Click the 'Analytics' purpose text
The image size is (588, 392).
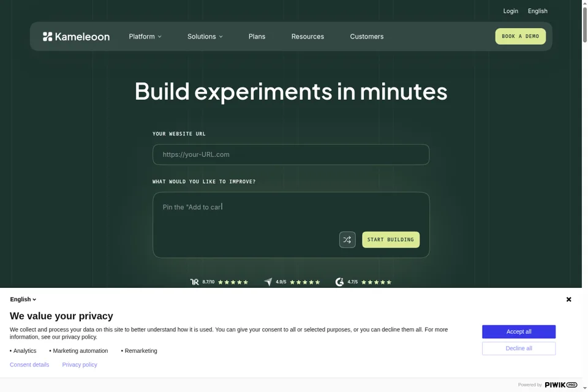[24, 351]
